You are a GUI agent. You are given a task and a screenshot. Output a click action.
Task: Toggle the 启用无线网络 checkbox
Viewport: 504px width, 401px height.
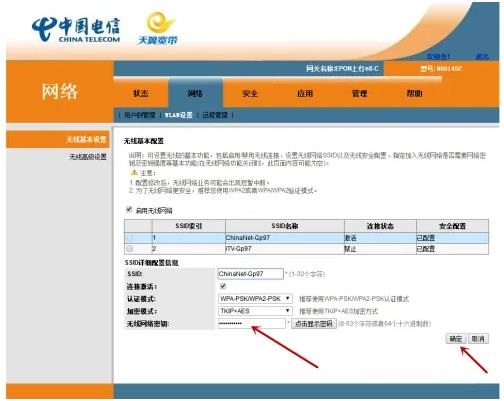129,210
